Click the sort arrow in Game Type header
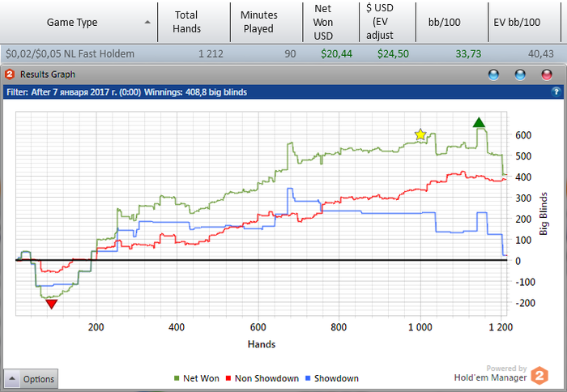 coord(147,23)
